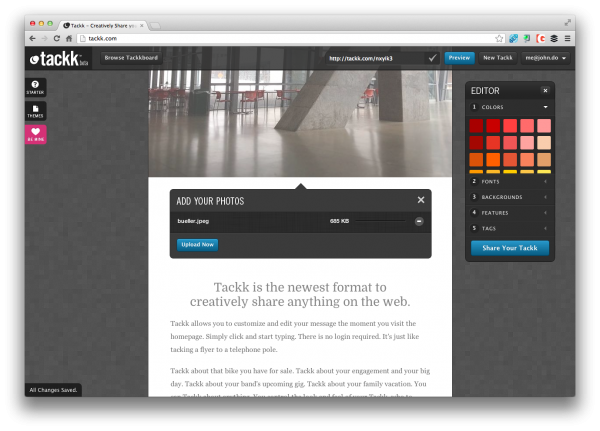Open the Chrome hamburger menu
The width and height of the screenshot is (600, 431).
pos(567,38)
